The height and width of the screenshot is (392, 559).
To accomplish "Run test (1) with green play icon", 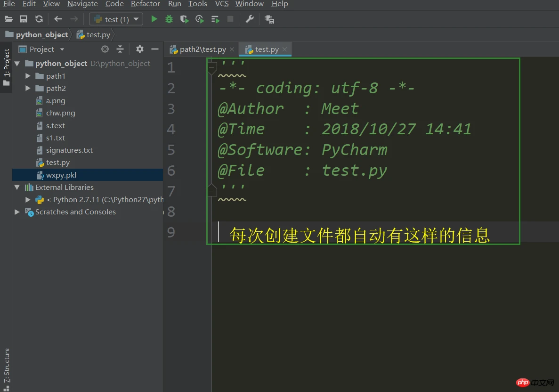I will coord(154,19).
